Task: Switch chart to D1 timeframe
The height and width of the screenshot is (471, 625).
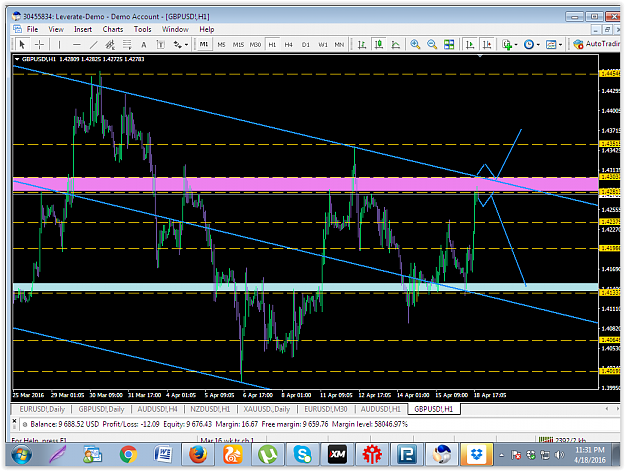Action: click(306, 45)
